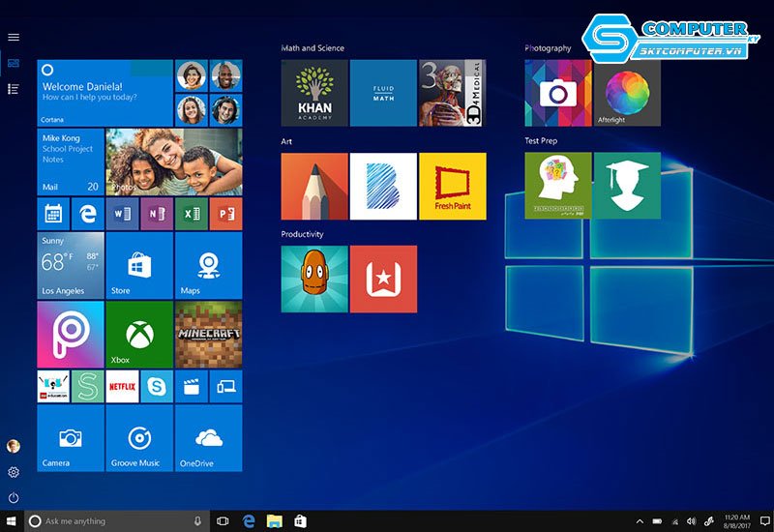Open the Connect devices tile
This screenshot has width=774, height=532.
226,386
